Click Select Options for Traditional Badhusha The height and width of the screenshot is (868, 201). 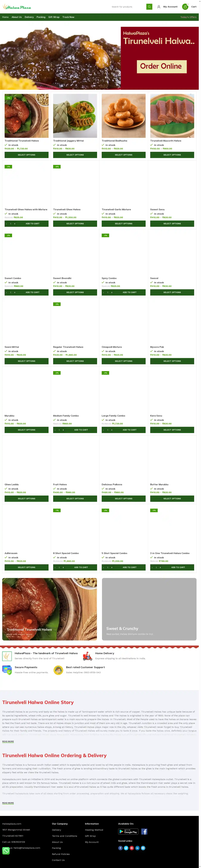pyautogui.click(x=123, y=155)
